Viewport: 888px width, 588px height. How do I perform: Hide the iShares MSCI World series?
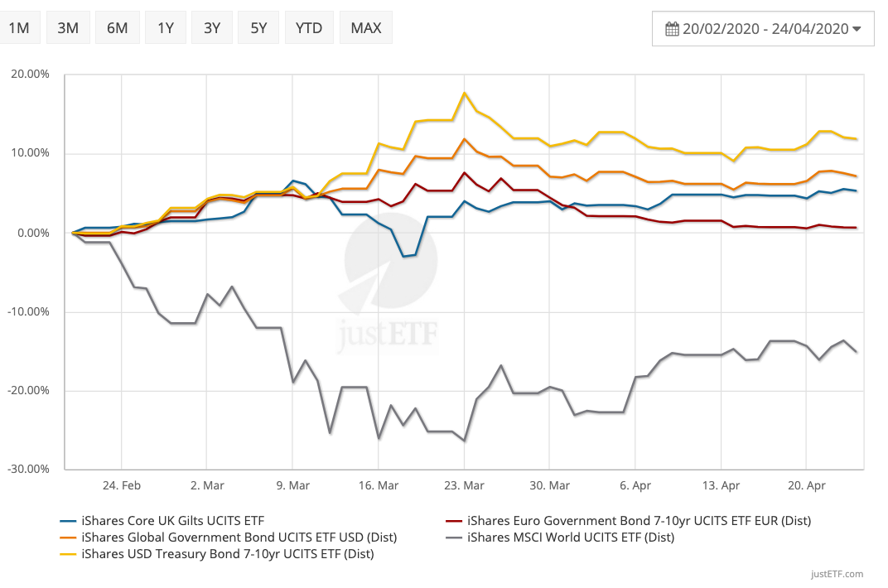click(x=571, y=537)
